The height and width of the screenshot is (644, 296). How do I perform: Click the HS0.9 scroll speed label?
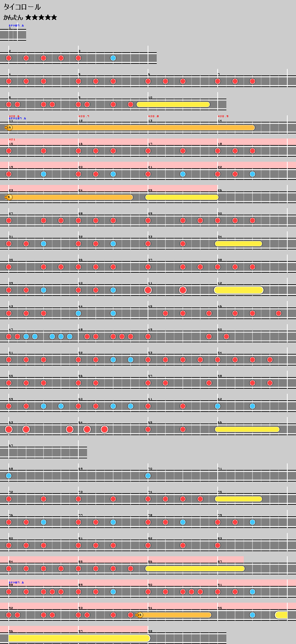223,116
